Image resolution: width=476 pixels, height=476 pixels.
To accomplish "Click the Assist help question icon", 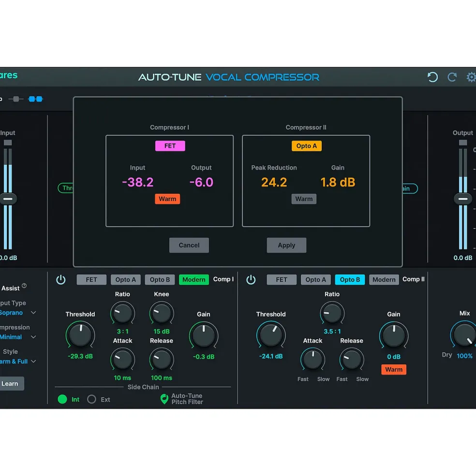I will (x=24, y=286).
